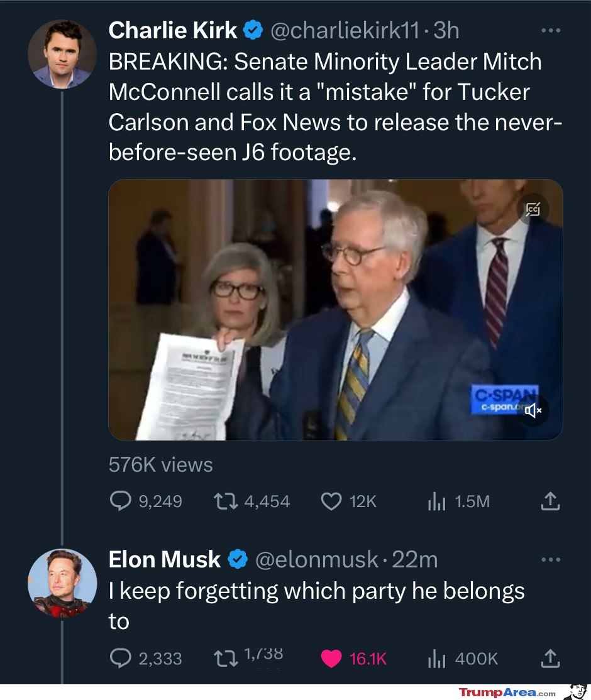
Task: Open more options menu on Charlie Kirk's tweet
Action: 550,30
